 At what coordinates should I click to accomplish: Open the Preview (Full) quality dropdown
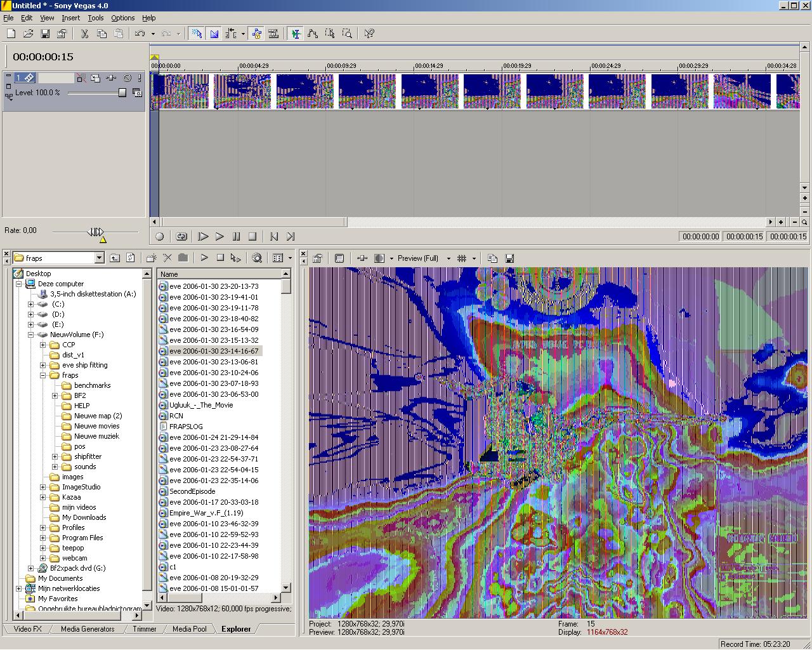pos(449,258)
